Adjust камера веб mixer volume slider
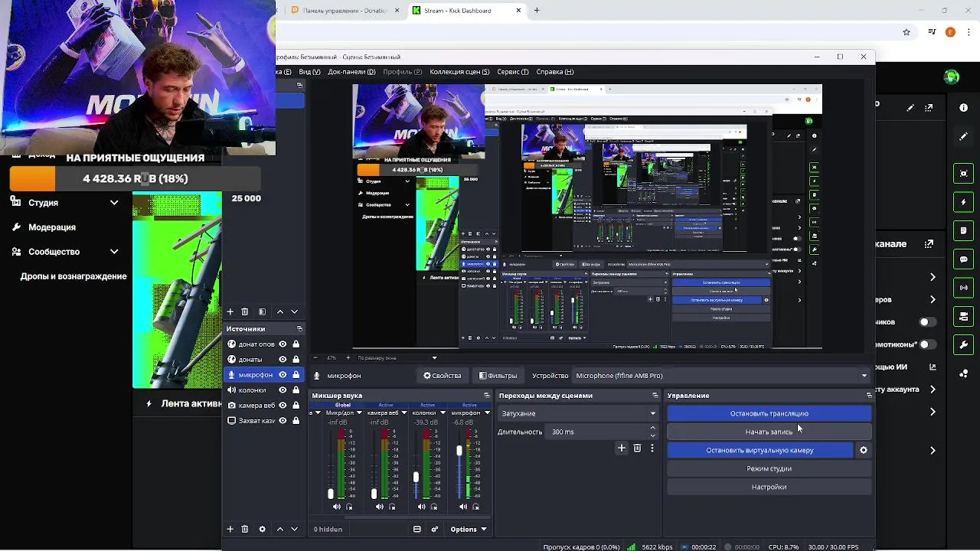This screenshot has width=980, height=551. click(374, 494)
